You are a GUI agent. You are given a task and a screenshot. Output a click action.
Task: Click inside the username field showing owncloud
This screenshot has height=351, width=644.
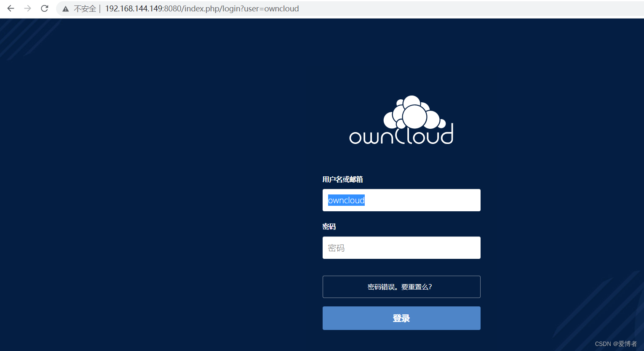coord(401,200)
